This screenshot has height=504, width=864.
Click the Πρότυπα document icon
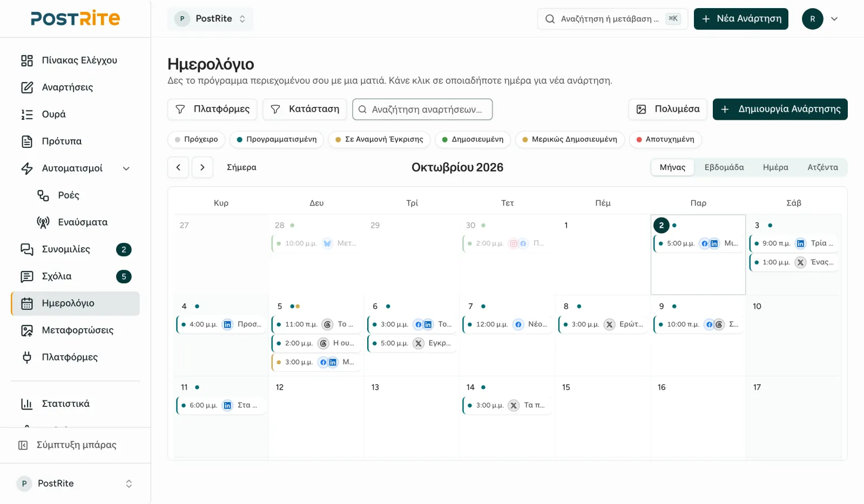pos(27,141)
